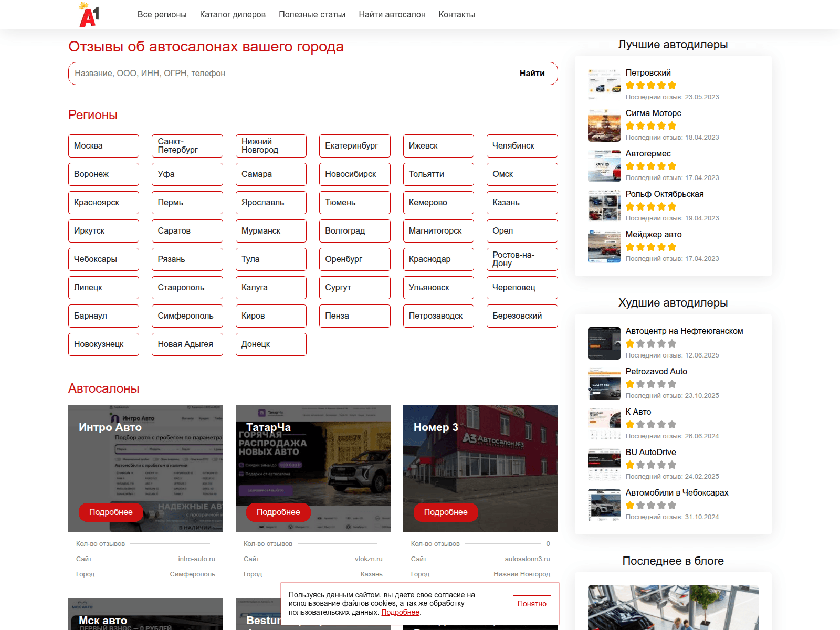Select the Санкт-Петербург region
The image size is (840, 630).
click(x=187, y=146)
